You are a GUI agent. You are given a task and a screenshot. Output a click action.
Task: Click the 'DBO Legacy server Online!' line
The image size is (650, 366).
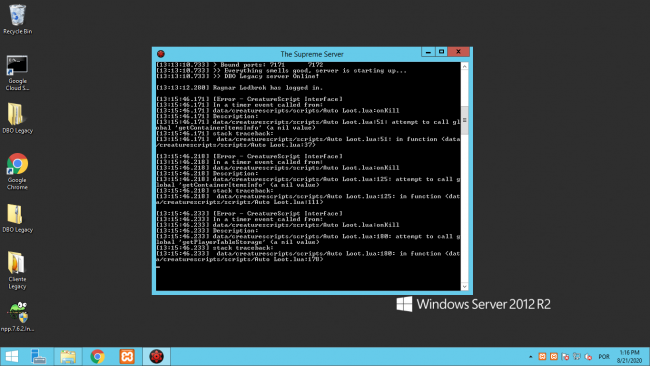(x=238, y=76)
